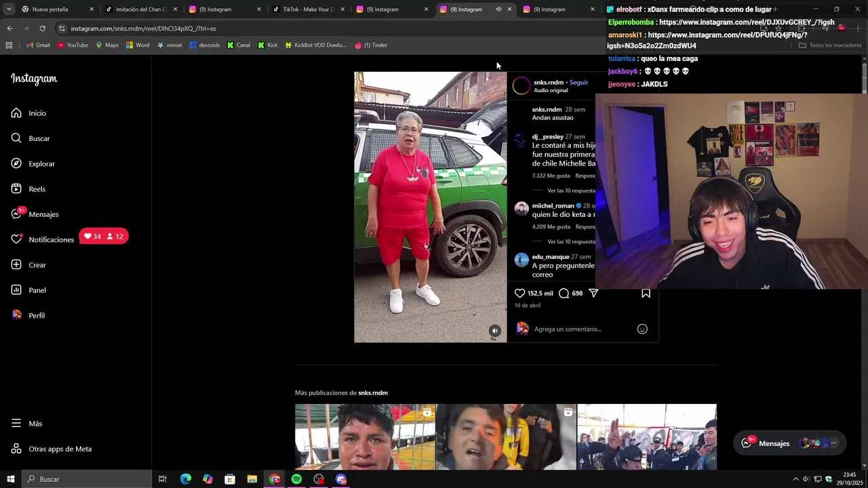Open Otras apps de Meta
The width and height of the screenshot is (868, 488).
tap(52, 449)
